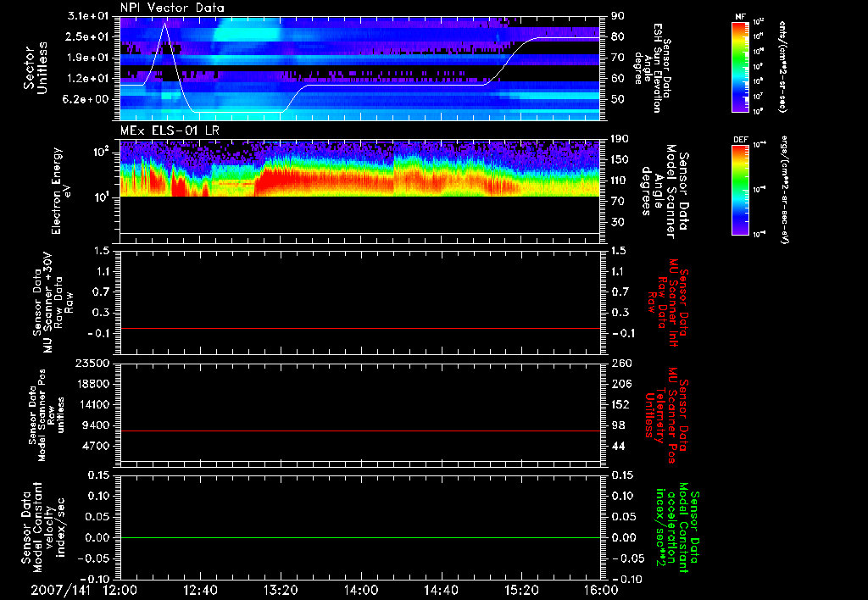Click the red Telemetry Pos line near 9400
This screenshot has width=868, height=600.
coord(360,431)
